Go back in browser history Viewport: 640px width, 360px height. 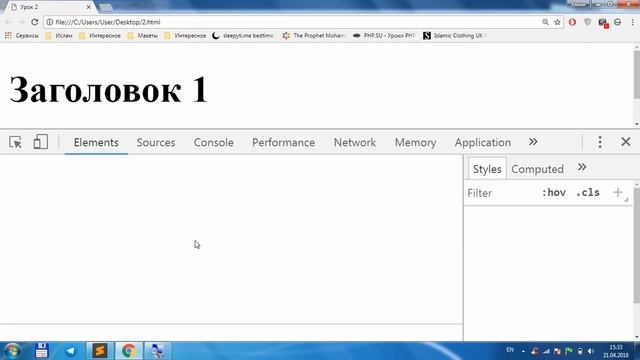8,22
